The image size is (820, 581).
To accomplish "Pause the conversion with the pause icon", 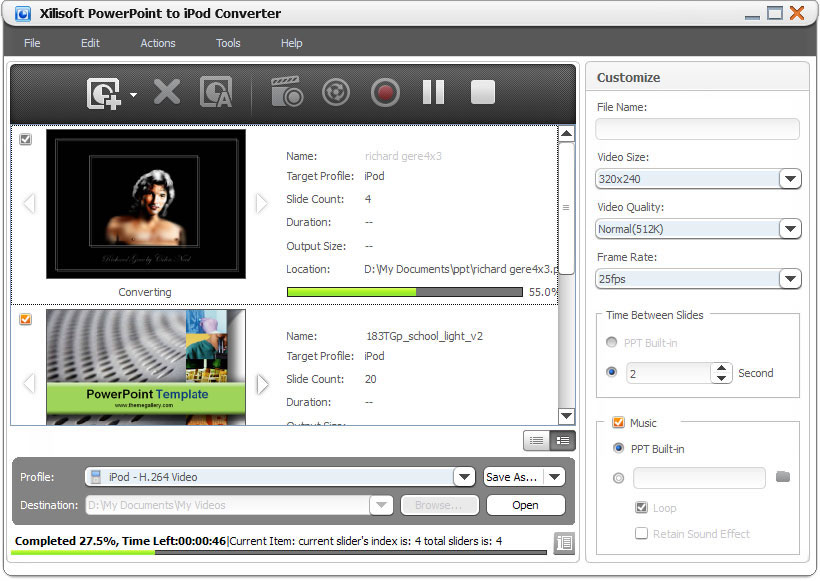I will (433, 93).
